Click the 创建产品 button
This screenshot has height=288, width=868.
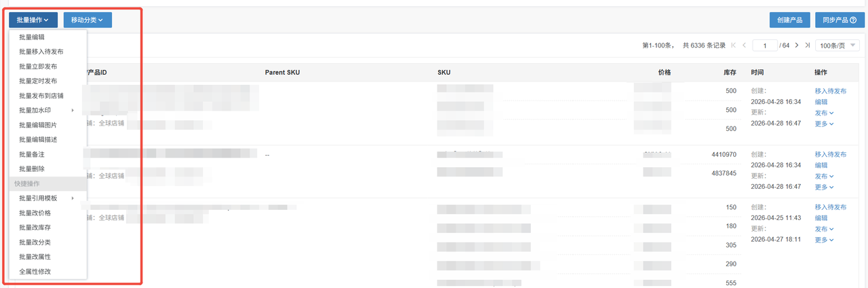[x=789, y=20]
